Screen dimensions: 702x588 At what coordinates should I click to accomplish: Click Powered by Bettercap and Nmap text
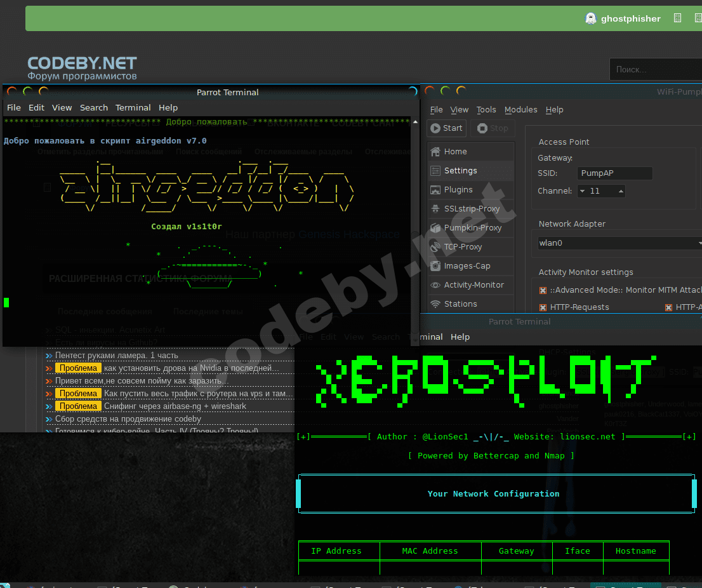pyautogui.click(x=491, y=456)
